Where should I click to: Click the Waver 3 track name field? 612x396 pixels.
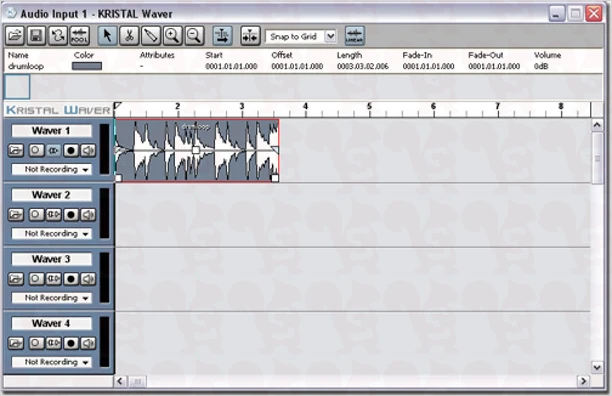click(52, 259)
